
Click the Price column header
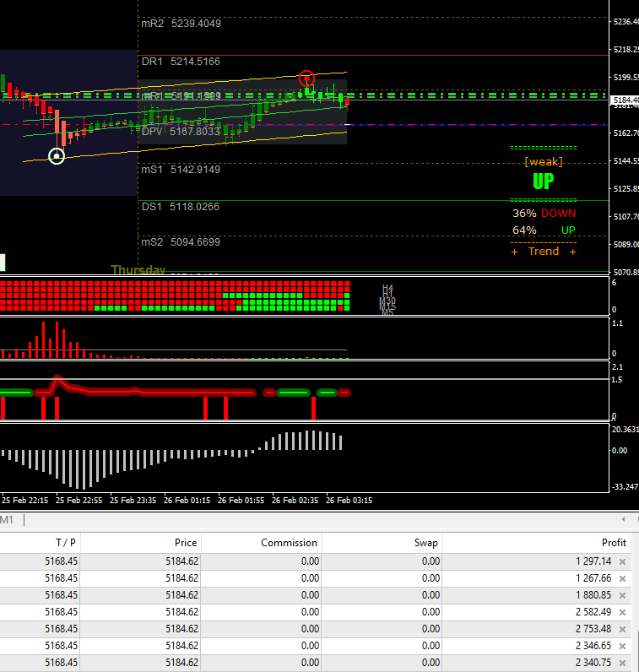185,543
